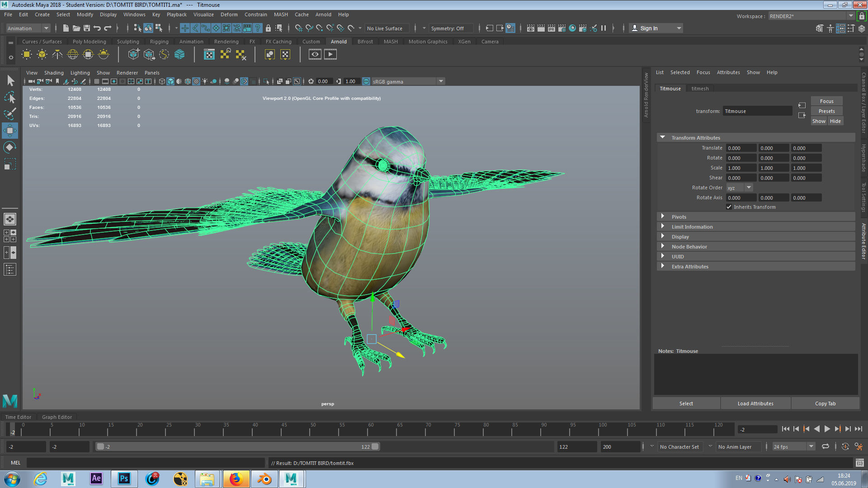
Task: Open the Animation menu set dropdown
Action: [28, 28]
